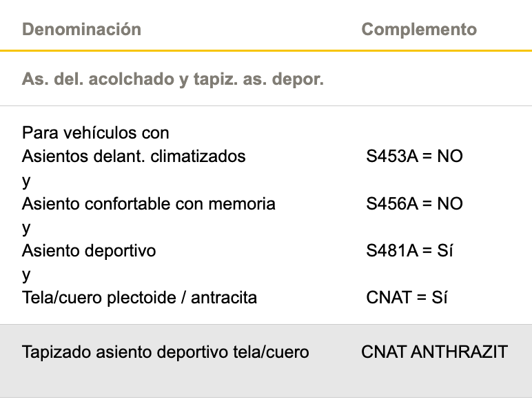Select the 'As. del. acolchado y tapiz.' heading
This screenshot has height=404, width=532.
[x=173, y=79]
